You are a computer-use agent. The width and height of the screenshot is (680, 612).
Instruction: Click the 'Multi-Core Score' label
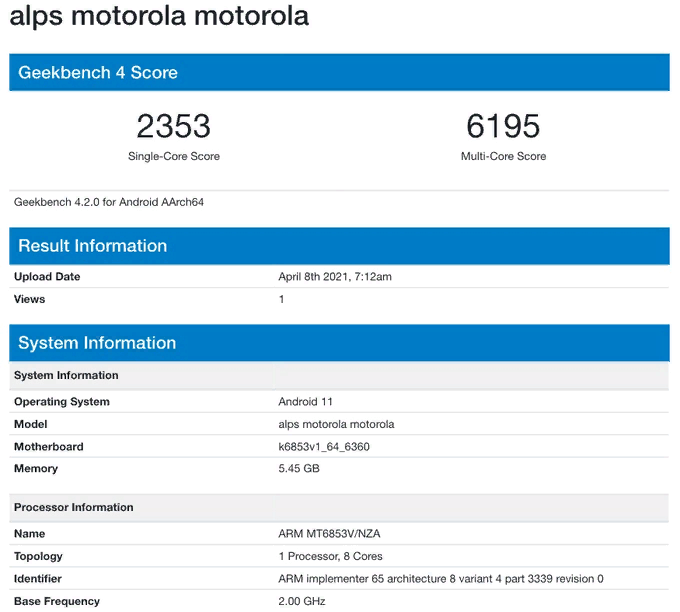(x=503, y=156)
